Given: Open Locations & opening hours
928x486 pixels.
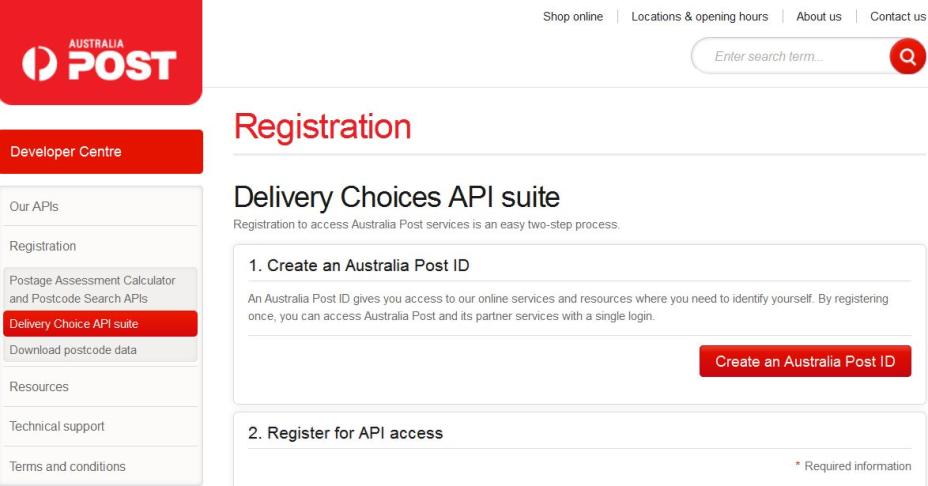Looking at the screenshot, I should click(700, 17).
